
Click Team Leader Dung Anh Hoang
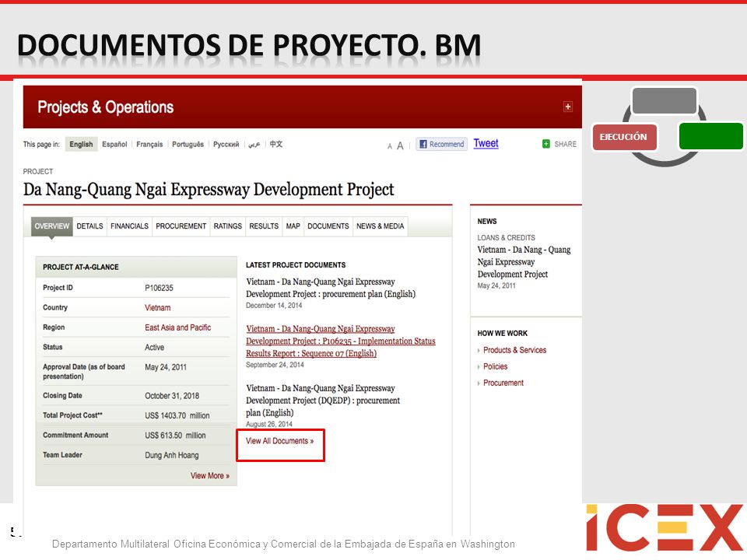[x=171, y=455]
